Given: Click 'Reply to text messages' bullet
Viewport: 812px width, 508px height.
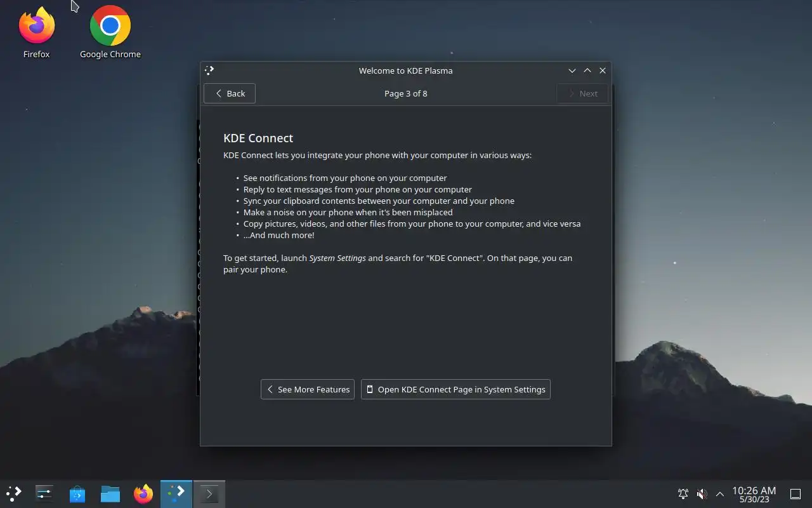Looking at the screenshot, I should (358, 189).
